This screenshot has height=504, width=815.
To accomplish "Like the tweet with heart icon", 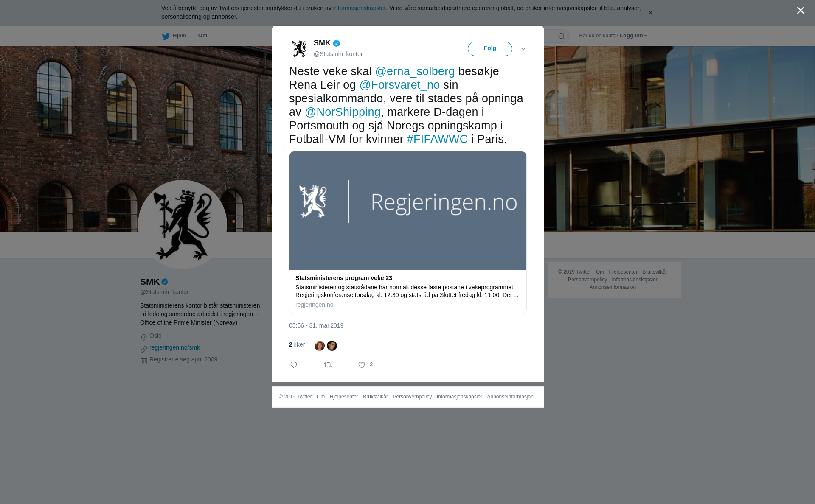I will point(362,365).
